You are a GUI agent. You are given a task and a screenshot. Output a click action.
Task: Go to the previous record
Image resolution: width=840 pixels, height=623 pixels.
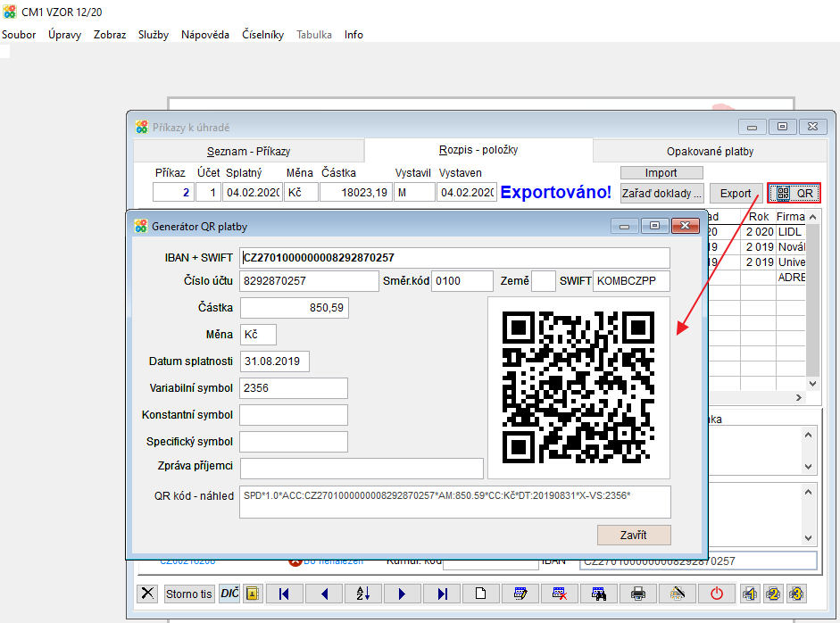coord(324,594)
